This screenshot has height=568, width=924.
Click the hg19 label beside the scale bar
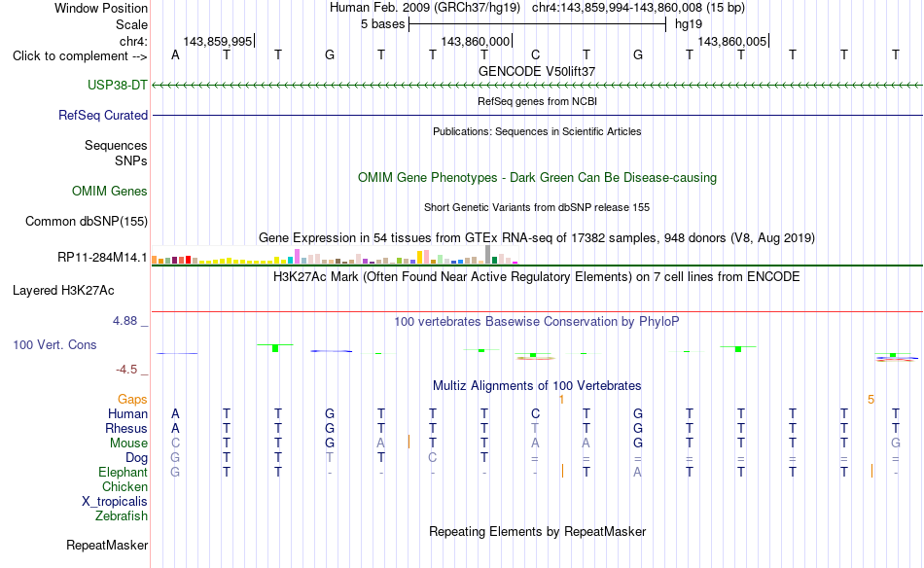click(x=689, y=24)
